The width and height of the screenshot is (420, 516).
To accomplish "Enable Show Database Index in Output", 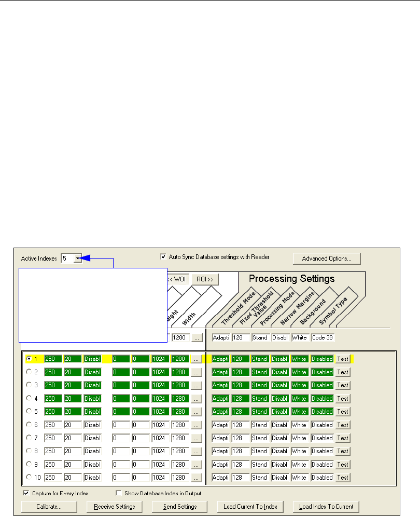I will pos(119,493).
